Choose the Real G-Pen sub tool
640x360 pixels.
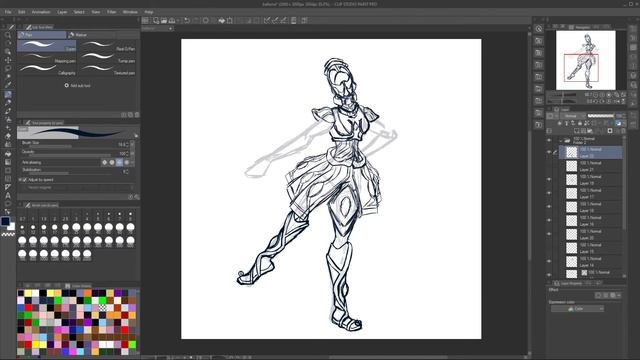[x=107, y=46]
